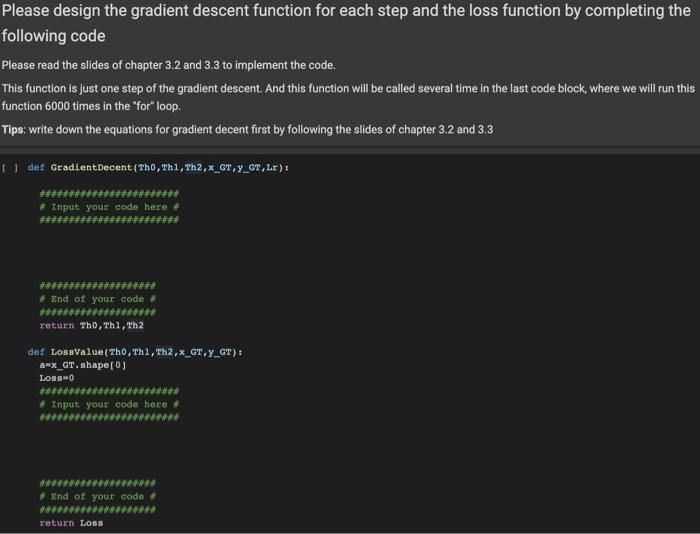Click the text 'This function is just one step'
The image size is (700, 534).
pos(73,88)
